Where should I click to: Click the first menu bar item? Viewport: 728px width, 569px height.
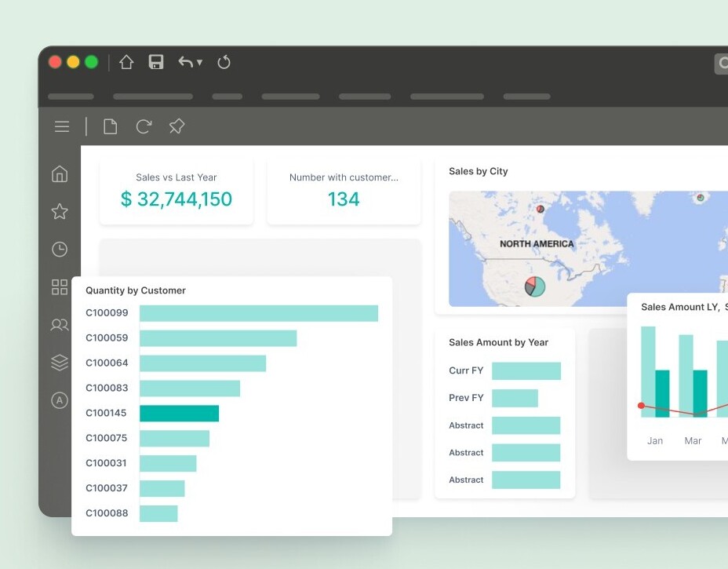tap(71, 97)
